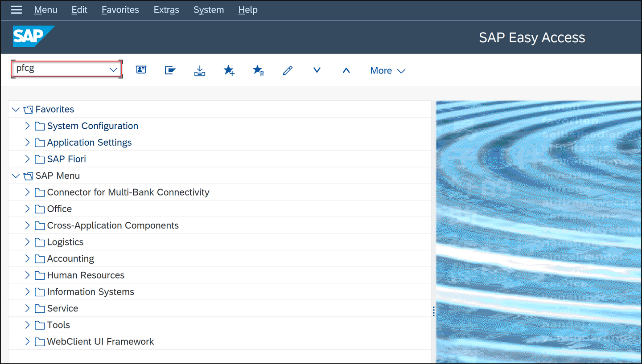Viewport: 642px width, 364px height.
Task: Delete favorite with star-trash icon
Action: tap(258, 70)
